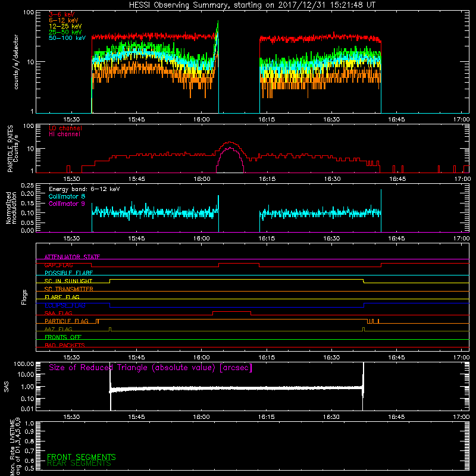Image resolution: width=476 pixels, height=476 pixels.
Task: Select the Collimator 8 legend entry
Action: (x=67, y=196)
